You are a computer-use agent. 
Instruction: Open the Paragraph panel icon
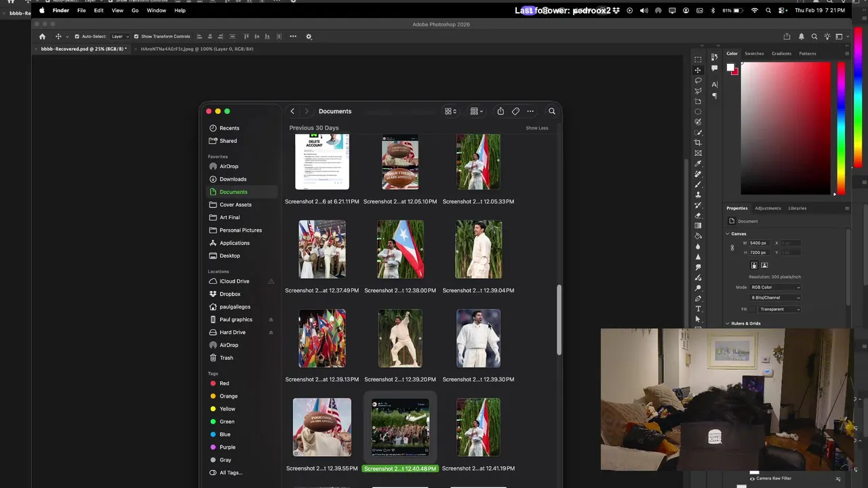[714, 96]
